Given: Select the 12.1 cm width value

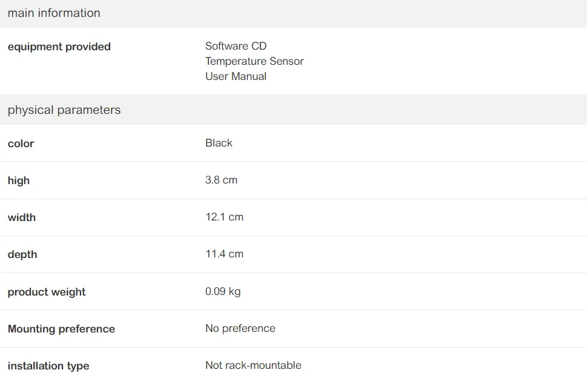Looking at the screenshot, I should pos(224,217).
